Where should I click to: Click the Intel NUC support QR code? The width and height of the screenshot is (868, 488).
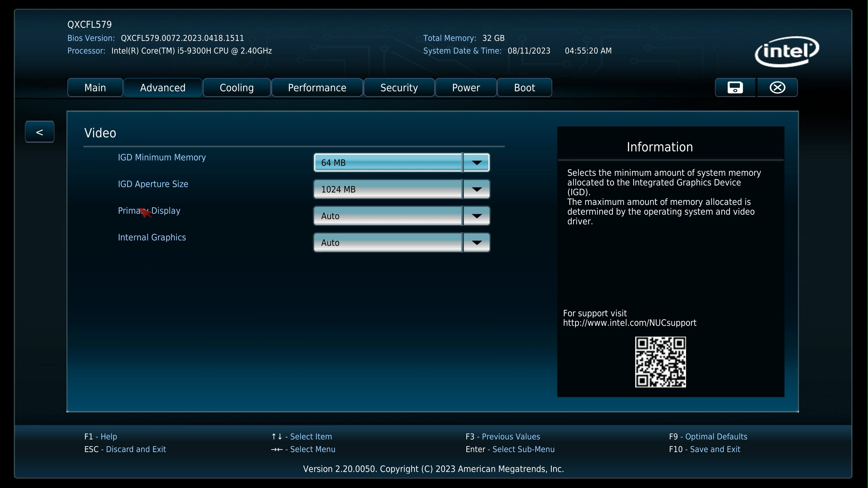pyautogui.click(x=660, y=362)
